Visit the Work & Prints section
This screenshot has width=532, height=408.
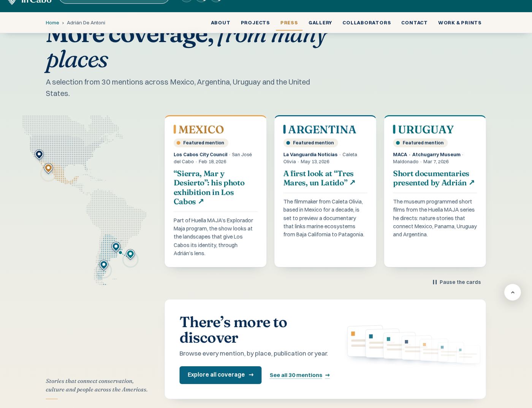click(460, 23)
